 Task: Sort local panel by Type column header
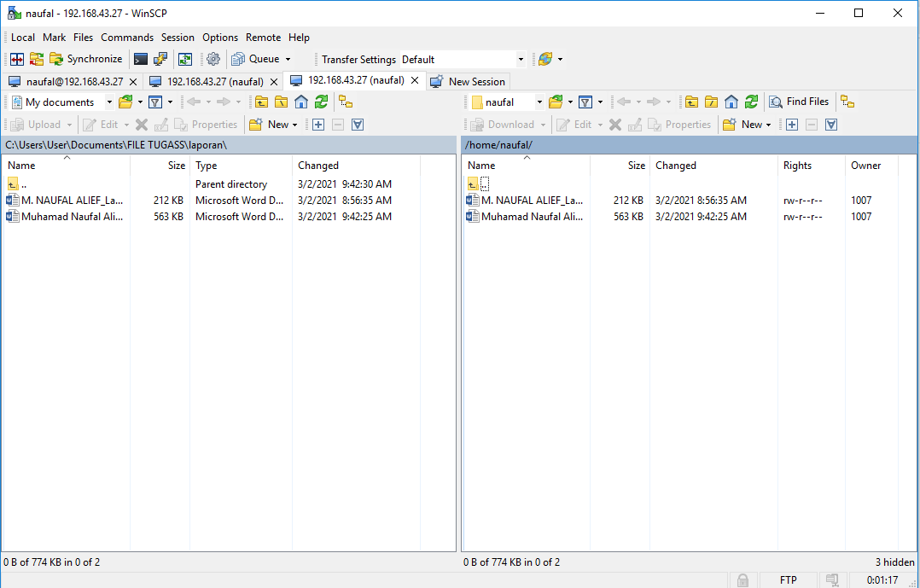pos(241,166)
